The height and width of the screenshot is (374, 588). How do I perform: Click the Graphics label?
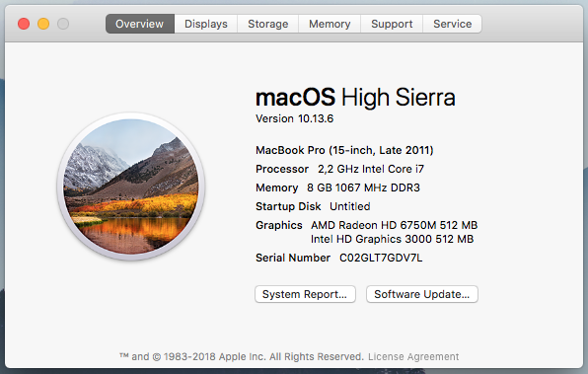point(279,225)
